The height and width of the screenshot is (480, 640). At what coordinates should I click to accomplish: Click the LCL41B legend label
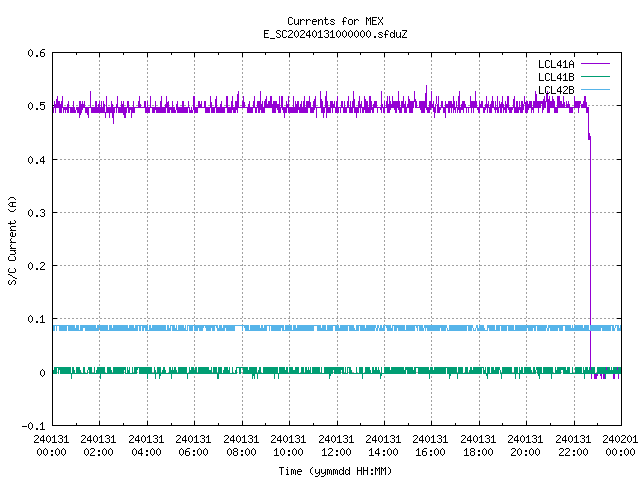coord(556,77)
